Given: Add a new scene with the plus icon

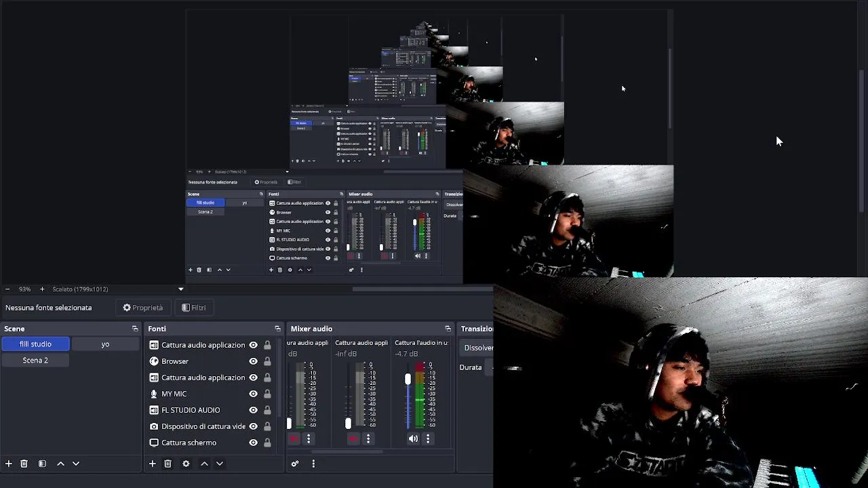Looking at the screenshot, I should (x=9, y=464).
